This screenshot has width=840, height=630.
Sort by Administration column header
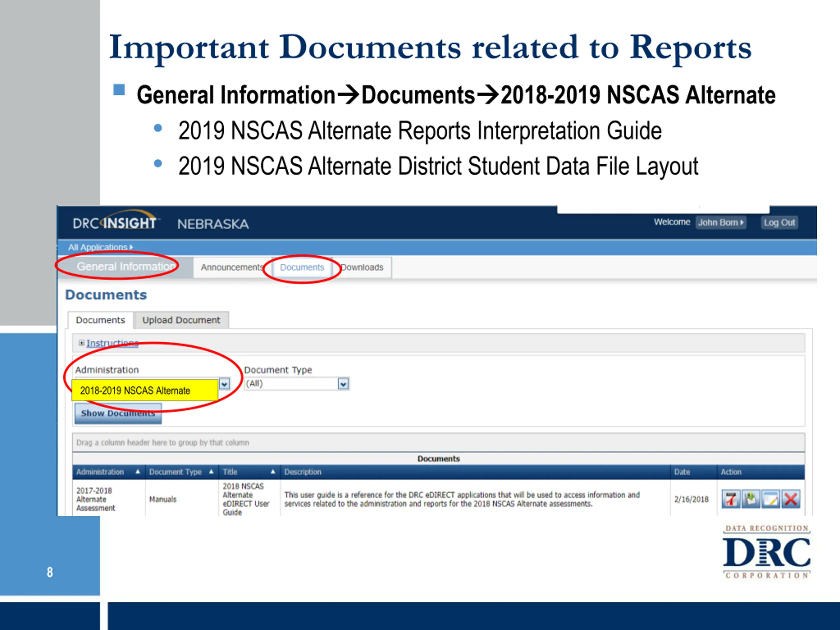(109, 472)
